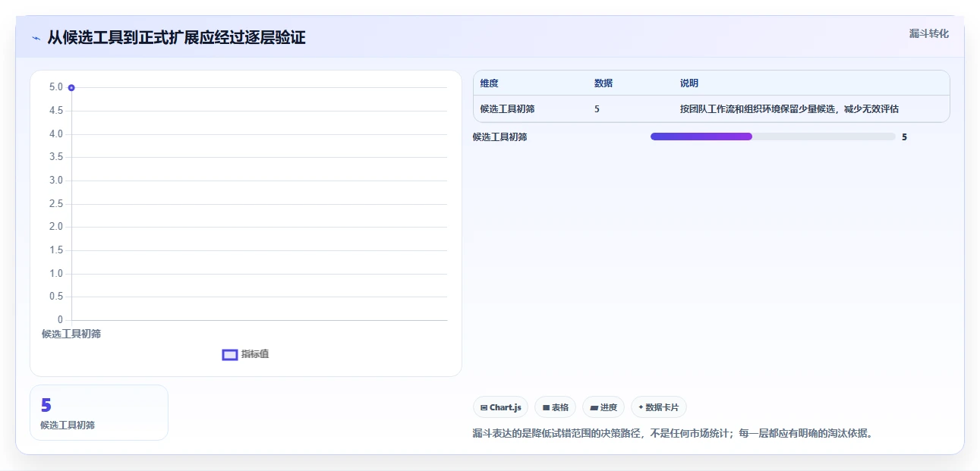Click the data point at 5.0
980x471 pixels.
click(71, 88)
